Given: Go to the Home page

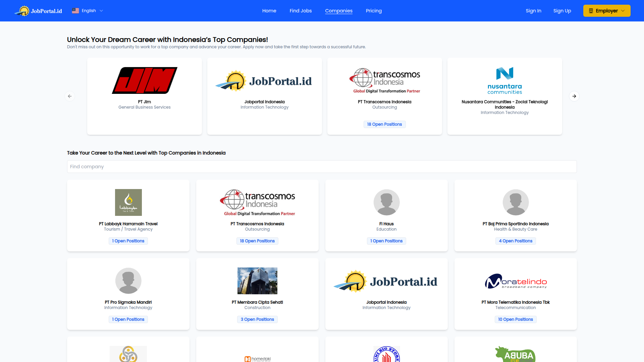Looking at the screenshot, I should 269,11.
